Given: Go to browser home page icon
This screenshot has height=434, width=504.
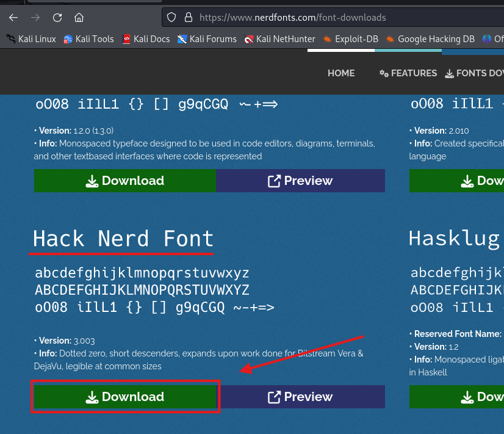Looking at the screenshot, I should click(79, 17).
